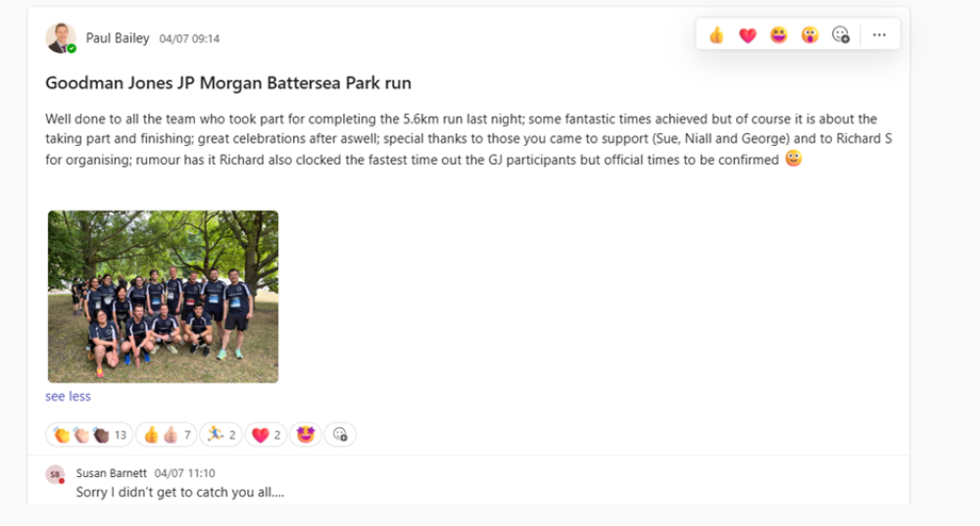Select the Goodman Jones Battersea Park run title

[228, 83]
